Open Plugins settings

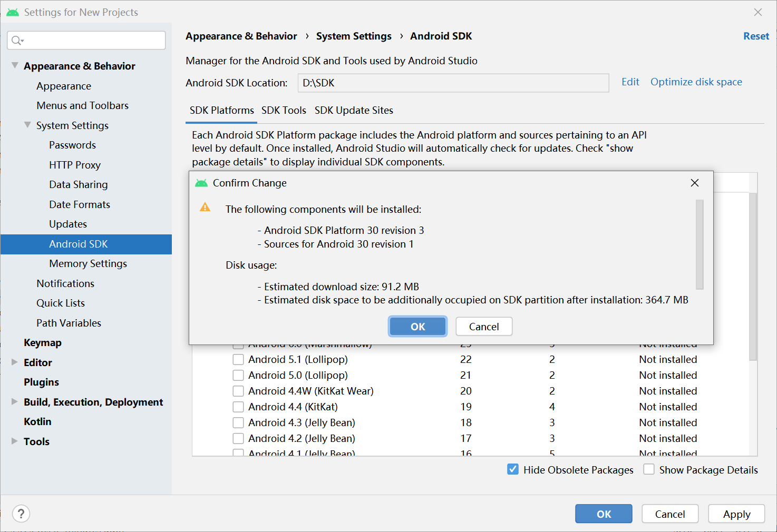coord(41,382)
